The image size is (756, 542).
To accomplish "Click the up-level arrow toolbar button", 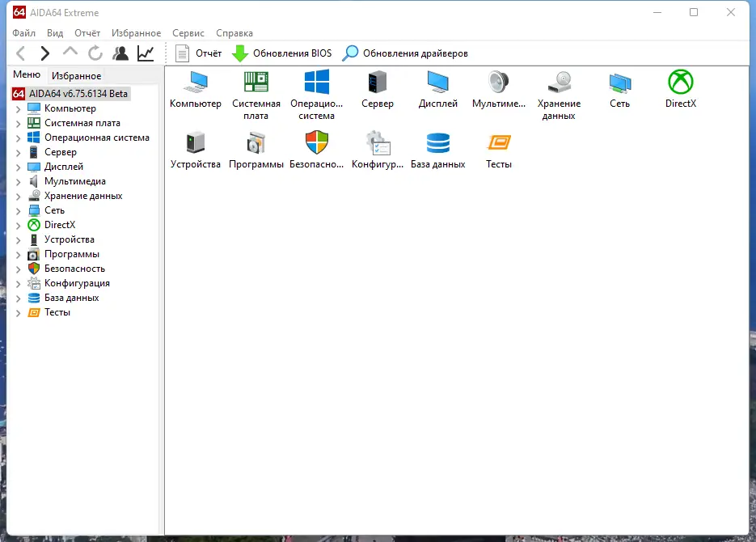I will coord(70,52).
